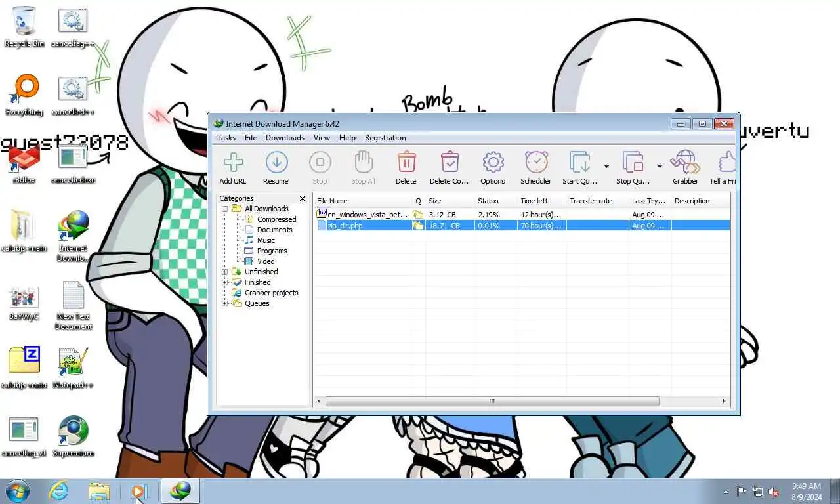
Task: Open the File menu
Action: 251,138
